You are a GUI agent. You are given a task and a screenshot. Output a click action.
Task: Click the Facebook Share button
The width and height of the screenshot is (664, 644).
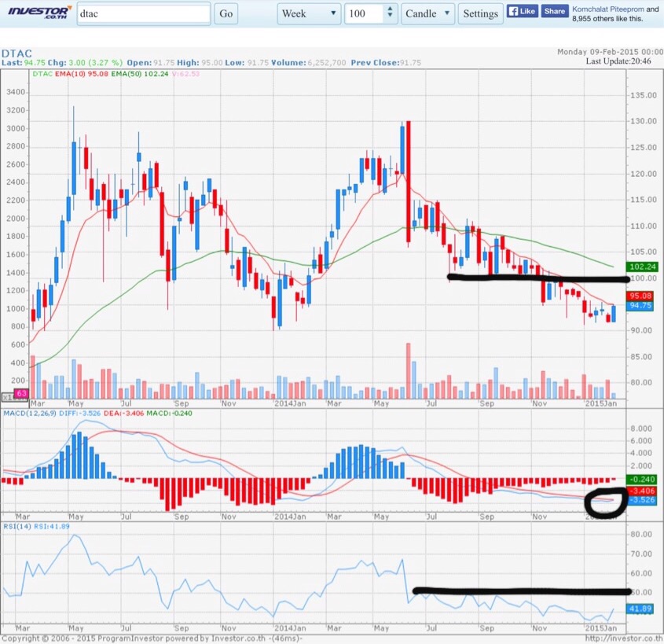point(555,11)
